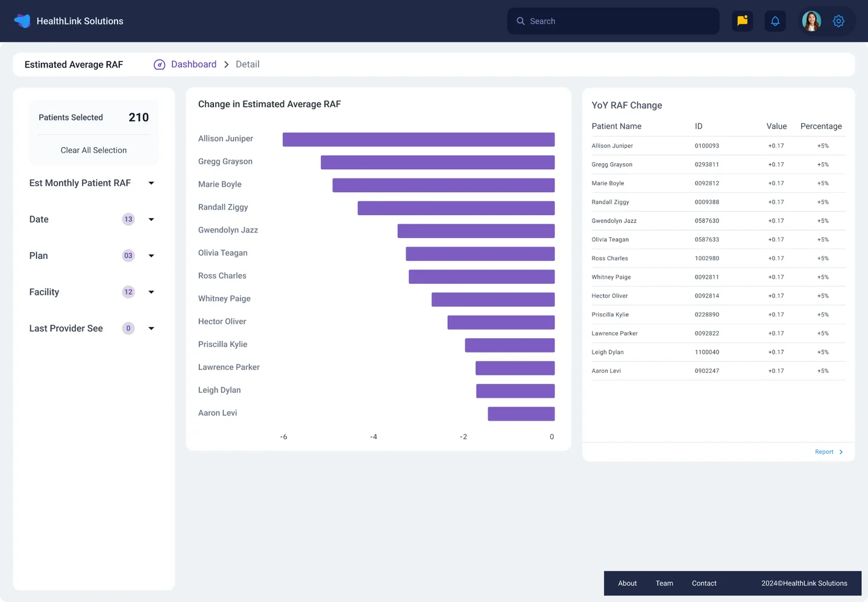Screen dimensions: 868x602
Task: Open the settings gear icon
Action: pos(838,21)
